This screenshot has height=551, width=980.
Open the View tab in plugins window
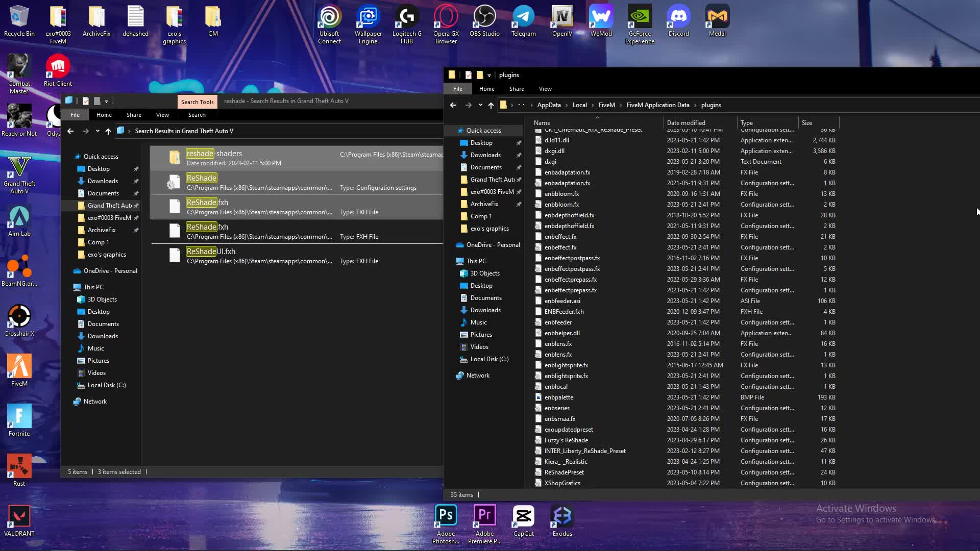pos(545,89)
